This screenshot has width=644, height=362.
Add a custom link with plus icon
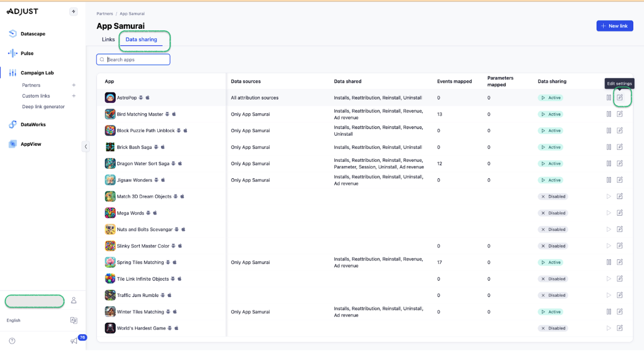click(x=74, y=96)
